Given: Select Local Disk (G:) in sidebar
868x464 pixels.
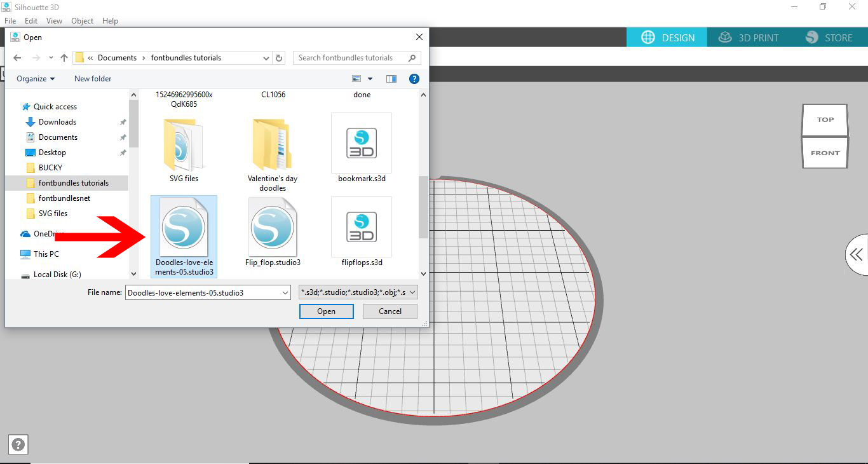Looking at the screenshot, I should click(x=51, y=275).
